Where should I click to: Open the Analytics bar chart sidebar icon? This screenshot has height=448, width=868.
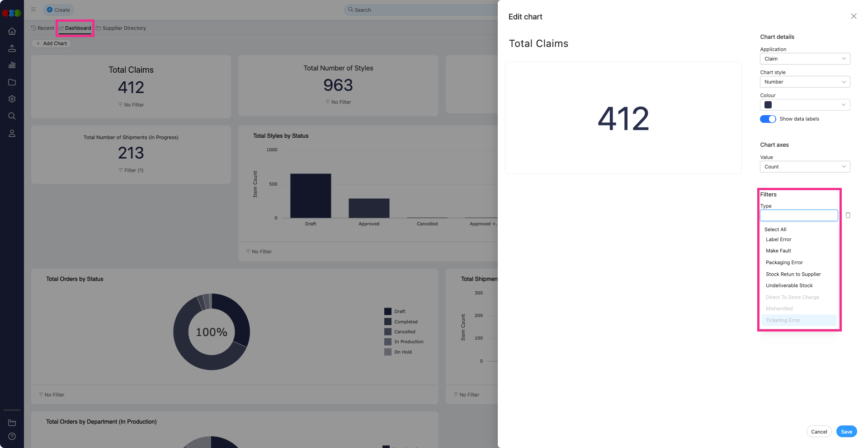coord(12,65)
